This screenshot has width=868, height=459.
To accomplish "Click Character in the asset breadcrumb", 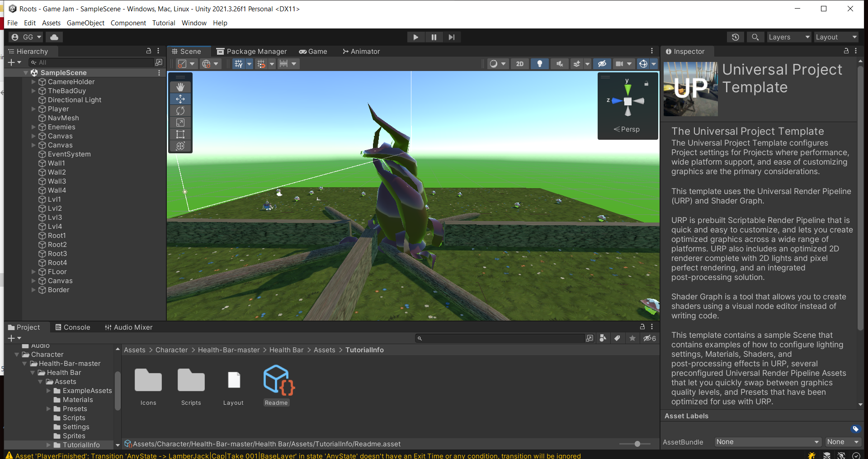I will tap(171, 350).
